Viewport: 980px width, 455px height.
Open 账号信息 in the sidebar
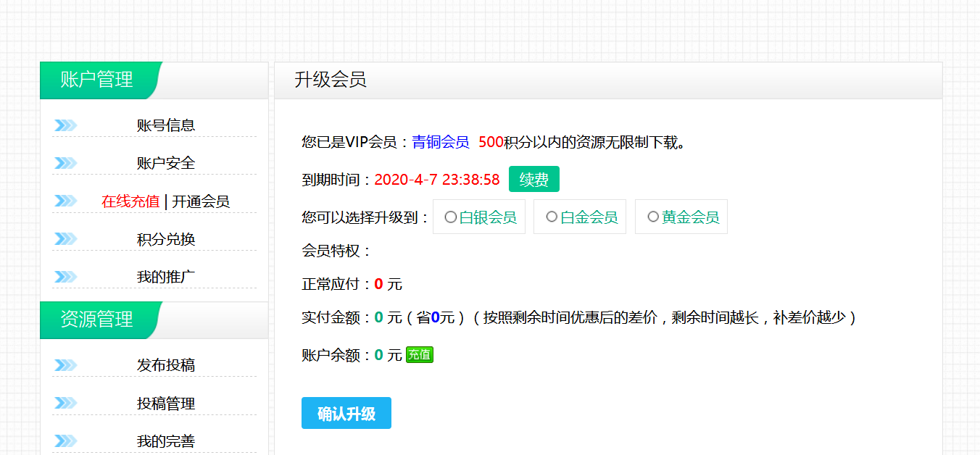pos(166,125)
